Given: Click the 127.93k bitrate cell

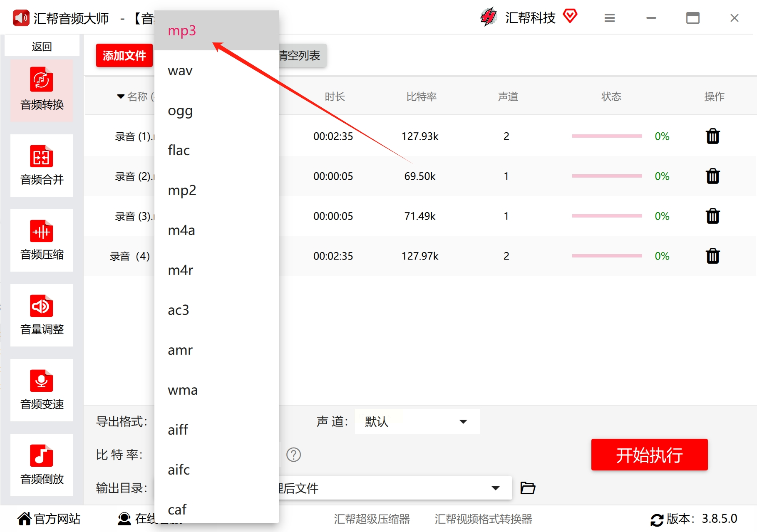Looking at the screenshot, I should pos(419,136).
